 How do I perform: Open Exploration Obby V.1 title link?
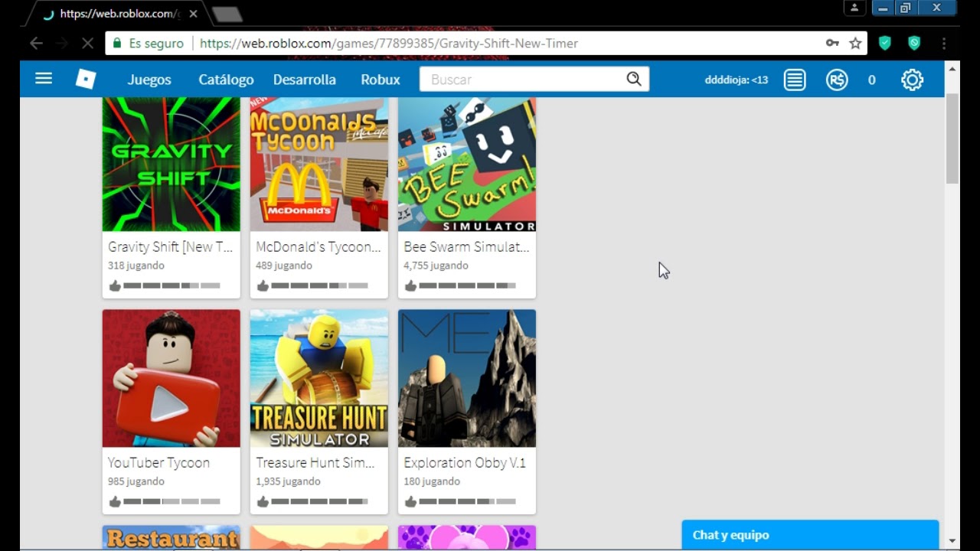click(465, 463)
